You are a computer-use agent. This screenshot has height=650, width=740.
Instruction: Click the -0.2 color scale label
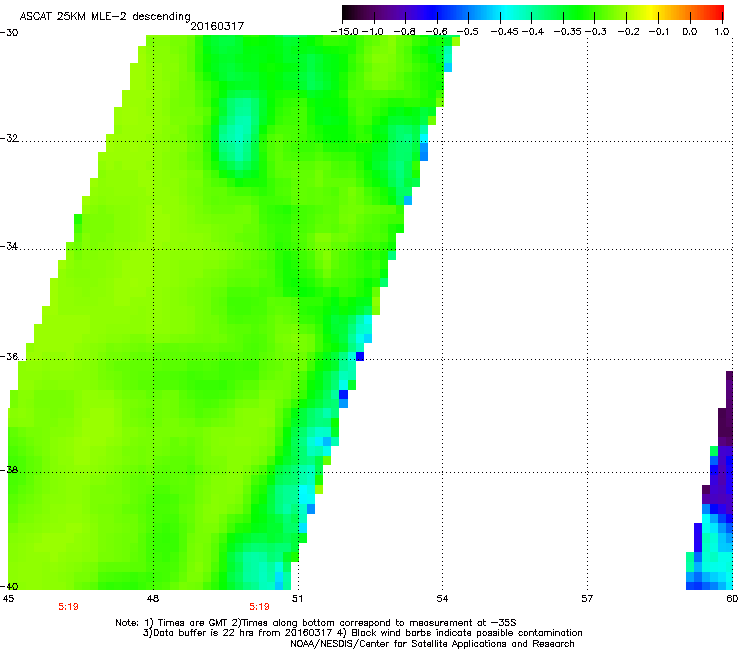tap(629, 32)
